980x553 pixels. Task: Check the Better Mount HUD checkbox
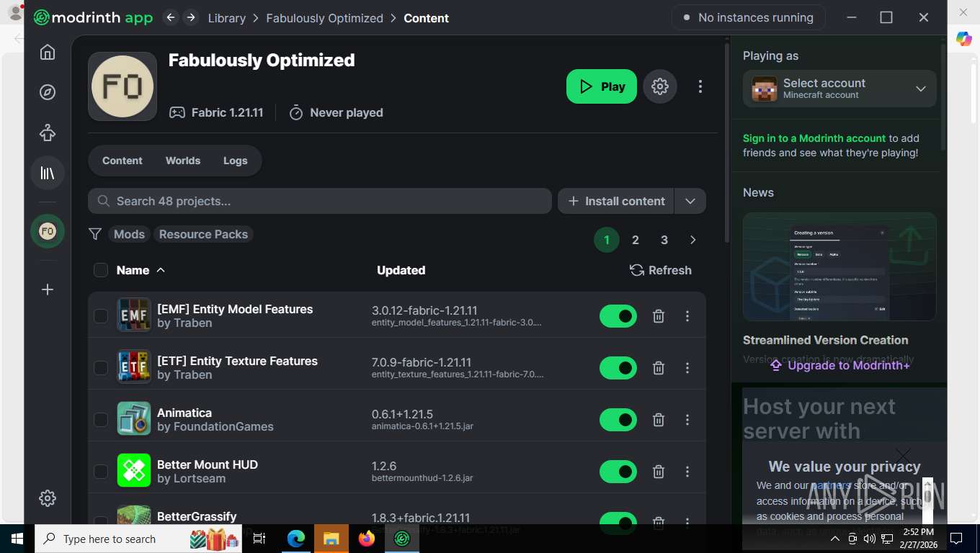[x=101, y=472]
